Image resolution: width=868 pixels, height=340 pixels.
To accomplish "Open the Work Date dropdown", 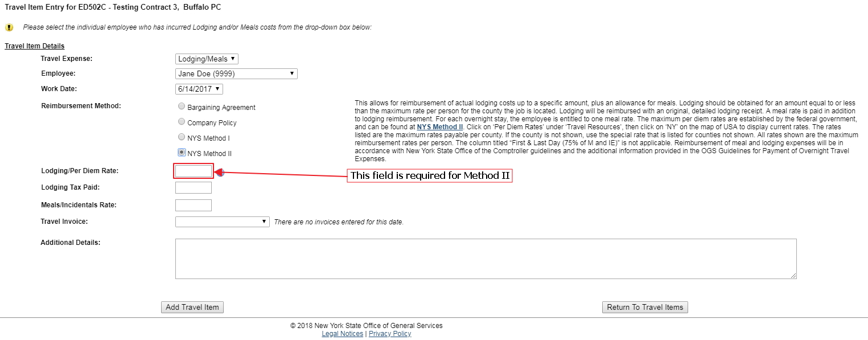I will pyautogui.click(x=199, y=89).
